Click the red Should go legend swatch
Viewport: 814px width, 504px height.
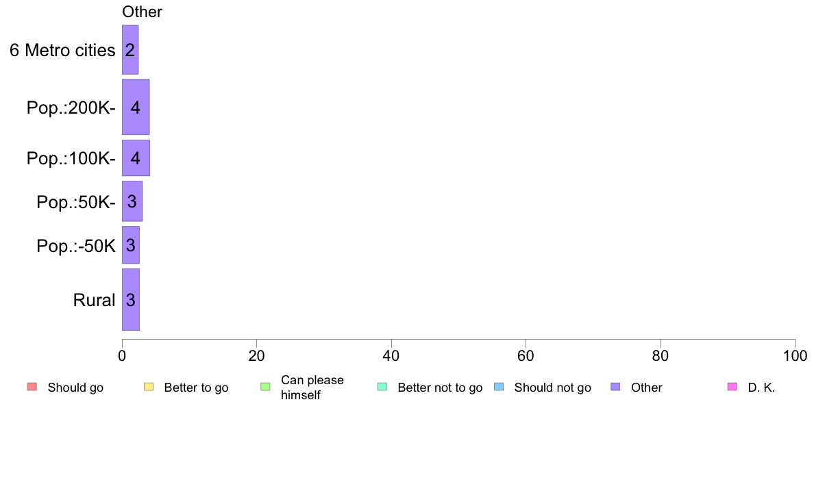pyautogui.click(x=32, y=387)
